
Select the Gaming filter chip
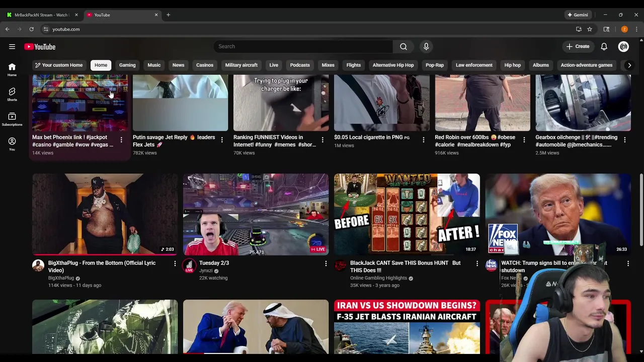click(x=127, y=65)
